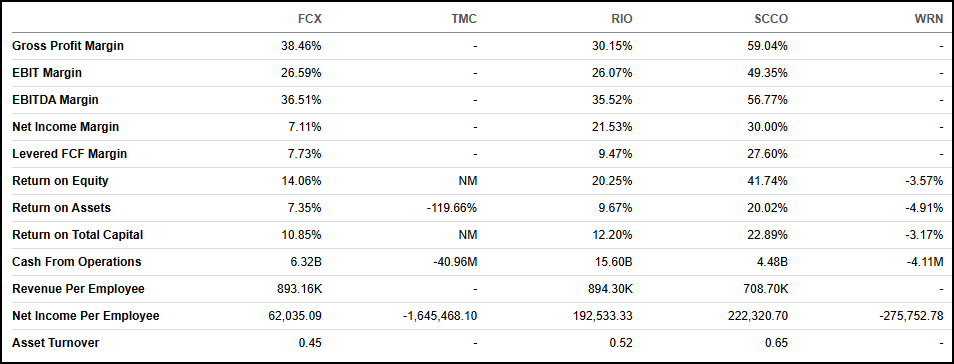
Task: Open the Revenue Per Employee row label
Action: pos(78,289)
